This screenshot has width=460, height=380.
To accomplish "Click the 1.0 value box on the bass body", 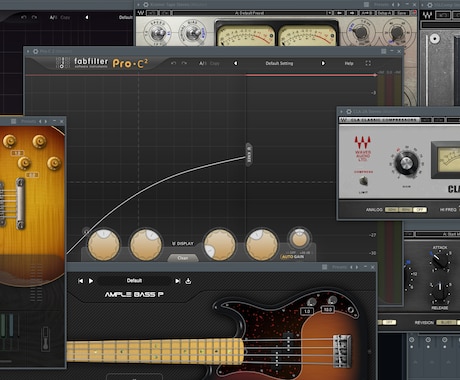I will 307,311.
